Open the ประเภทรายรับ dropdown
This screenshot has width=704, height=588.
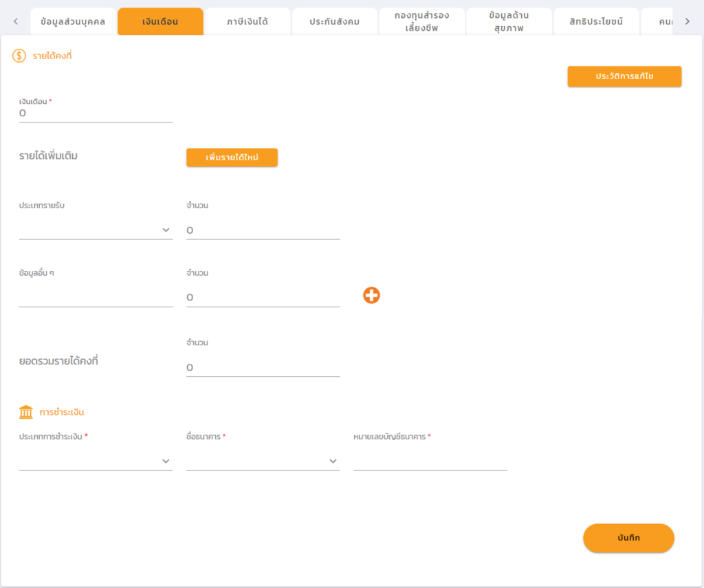96,230
